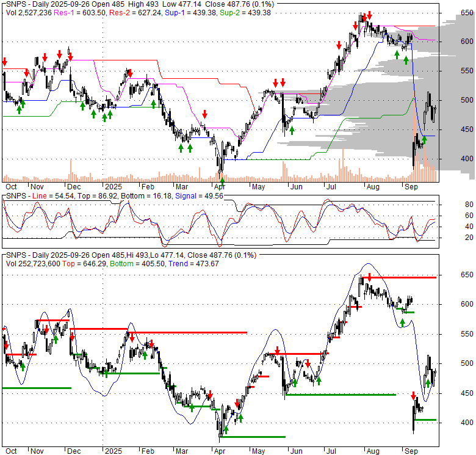Click the green buy arrow below April low, top chart

pos(223,181)
